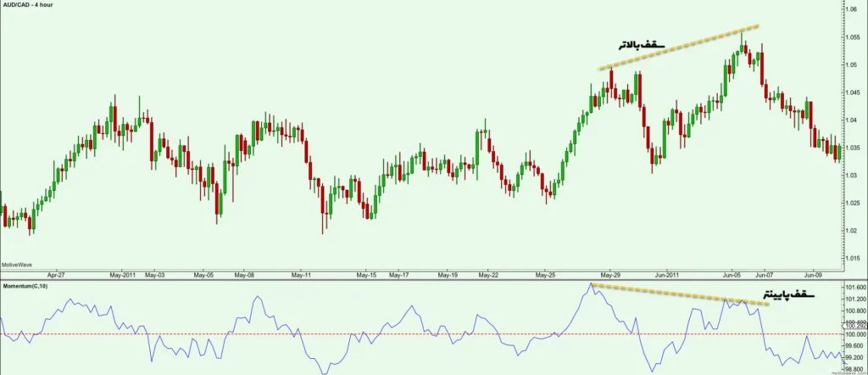Click the Jun-05 date marker

tap(734, 276)
